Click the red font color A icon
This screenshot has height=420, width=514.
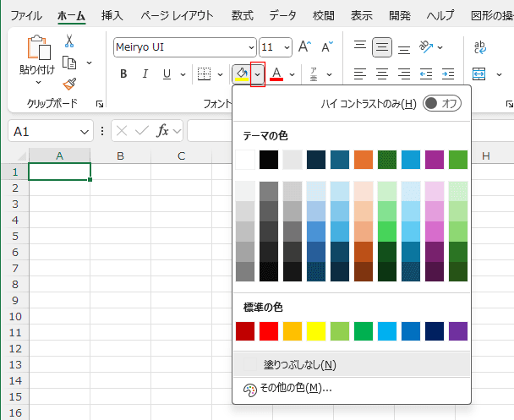276,74
